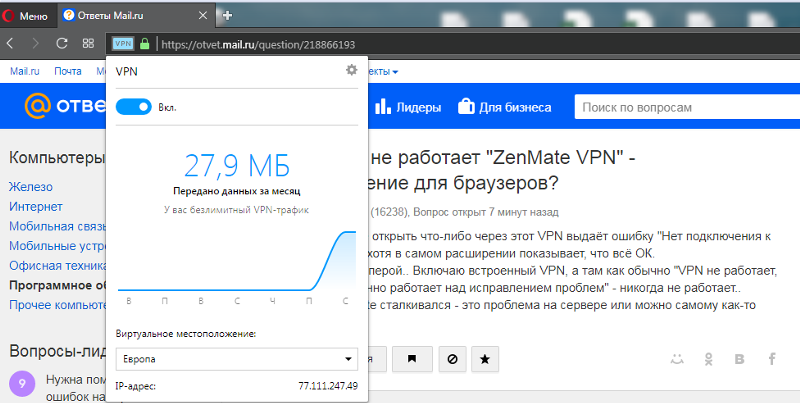This screenshot has width=800, height=403.
Task: Reload the current page
Action: click(x=62, y=44)
